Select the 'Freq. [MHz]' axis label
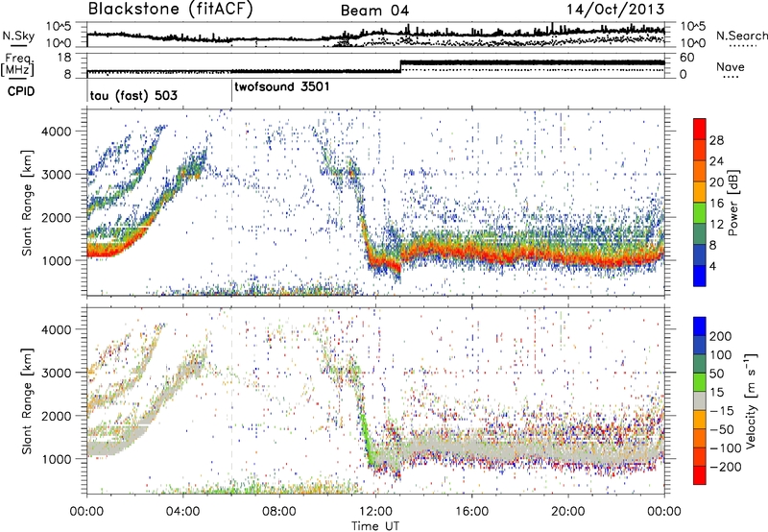Screen dimensions: 768x532 click(x=18, y=64)
